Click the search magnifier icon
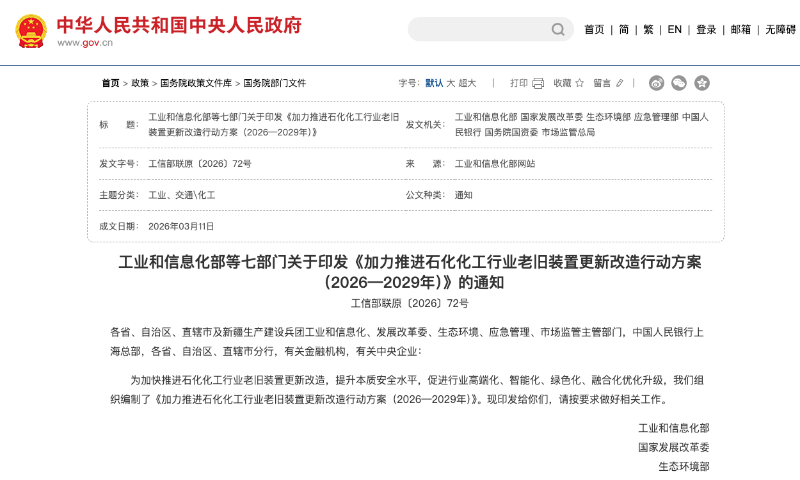Viewport: 800px width, 480px height. (x=558, y=30)
